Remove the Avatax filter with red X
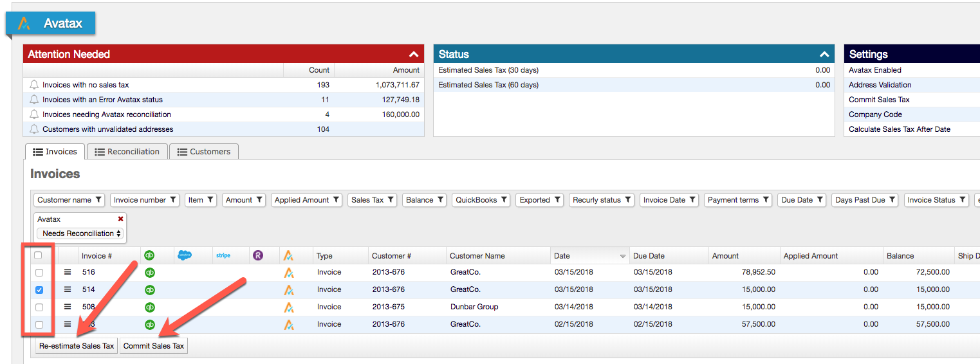The width and height of the screenshot is (980, 364). 120,219
